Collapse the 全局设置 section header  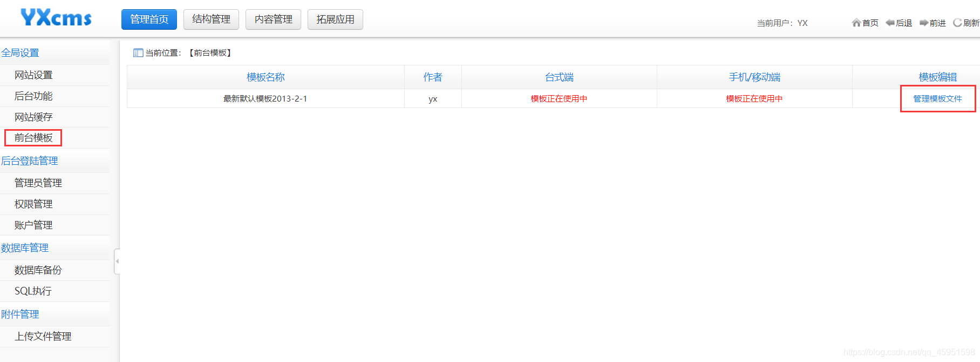[x=55, y=52]
